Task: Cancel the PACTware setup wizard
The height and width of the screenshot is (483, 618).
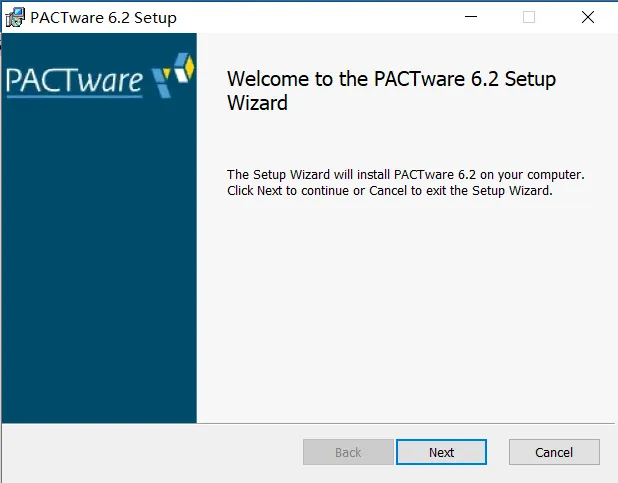Action: (x=554, y=452)
